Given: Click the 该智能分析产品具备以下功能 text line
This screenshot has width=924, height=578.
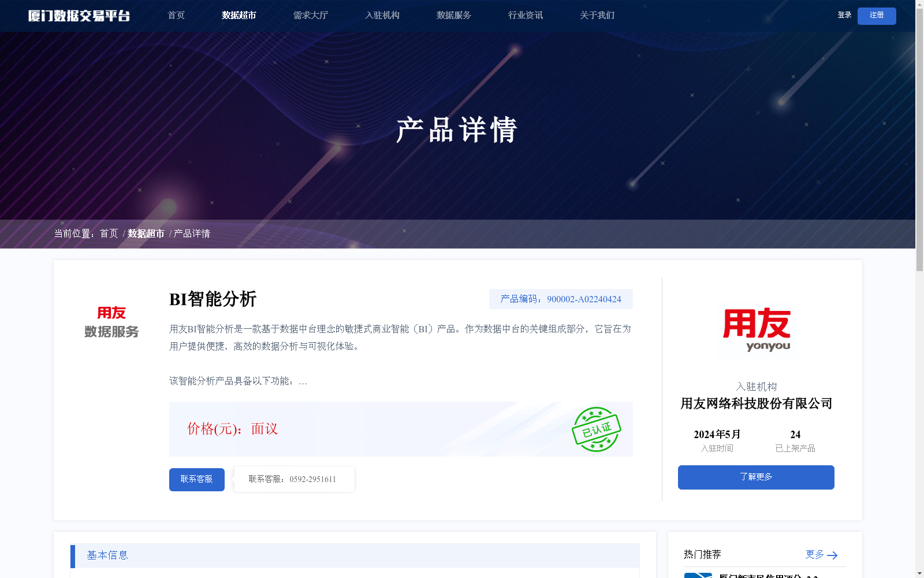Looking at the screenshot, I should (x=238, y=381).
